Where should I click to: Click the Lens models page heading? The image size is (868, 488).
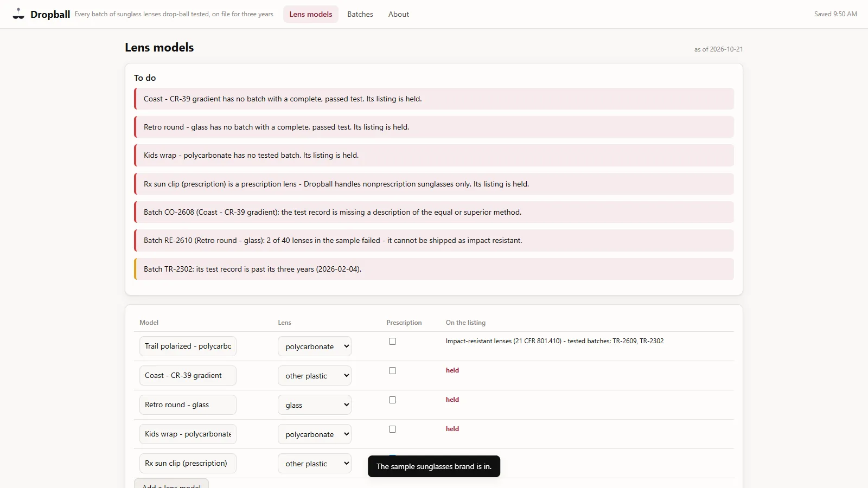pyautogui.click(x=159, y=47)
